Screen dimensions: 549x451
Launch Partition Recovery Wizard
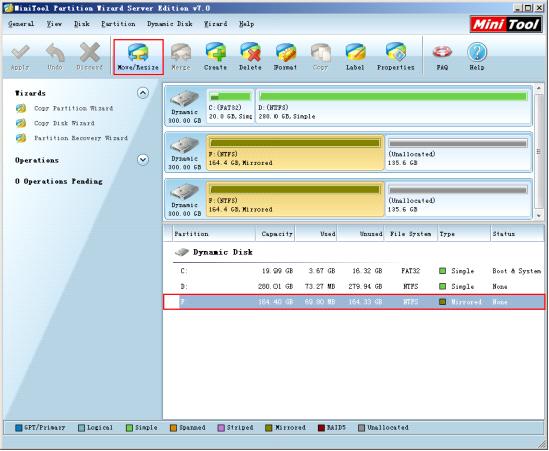click(81, 138)
